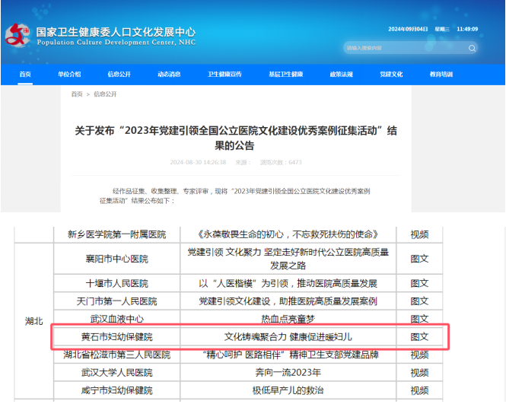Click 图文 in the 黄石市妇幼保健院 row
This screenshot has height=420, width=506.
coord(419,337)
